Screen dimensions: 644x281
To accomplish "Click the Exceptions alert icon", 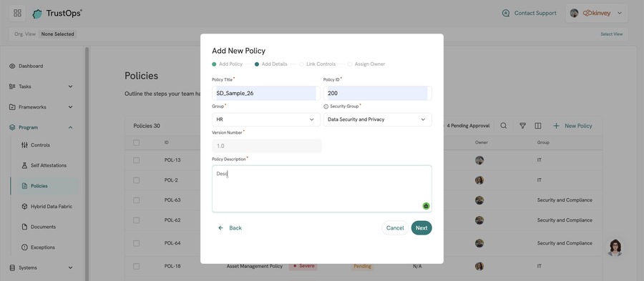I will (24, 247).
